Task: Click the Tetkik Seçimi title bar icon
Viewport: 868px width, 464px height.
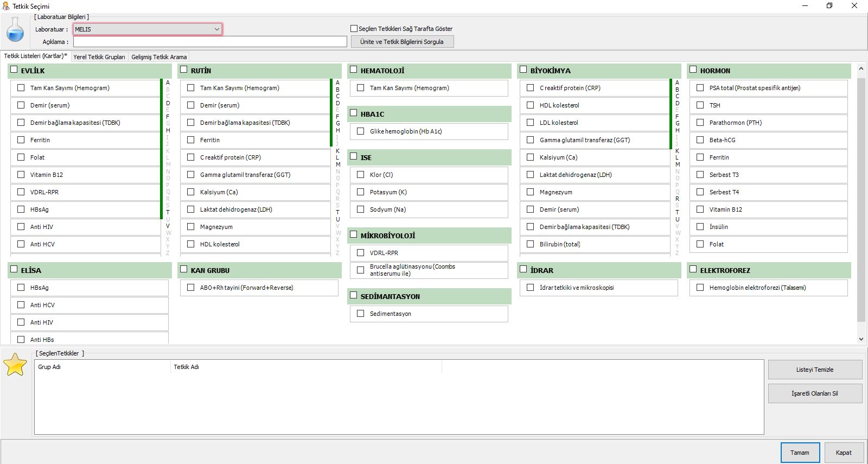Action: [x=6, y=6]
